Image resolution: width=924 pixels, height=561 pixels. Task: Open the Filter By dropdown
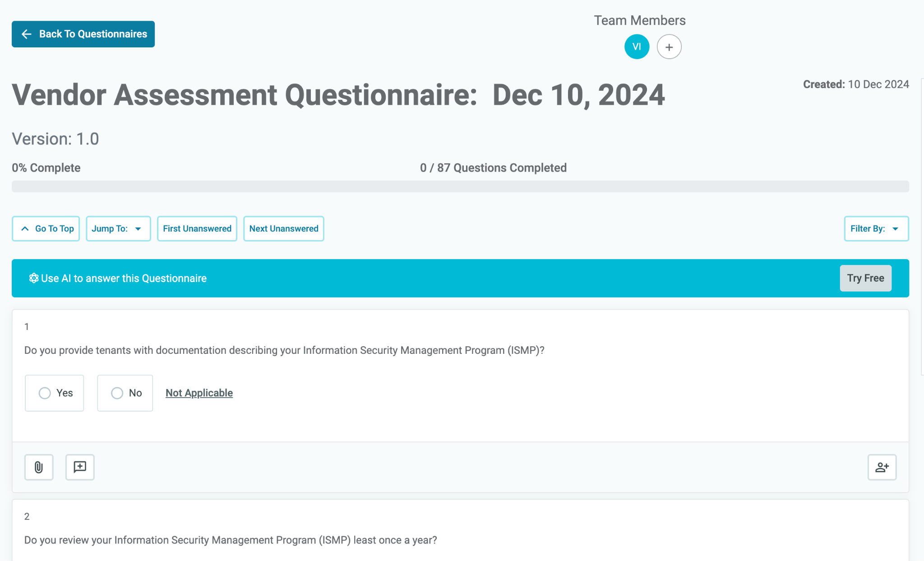tap(875, 228)
